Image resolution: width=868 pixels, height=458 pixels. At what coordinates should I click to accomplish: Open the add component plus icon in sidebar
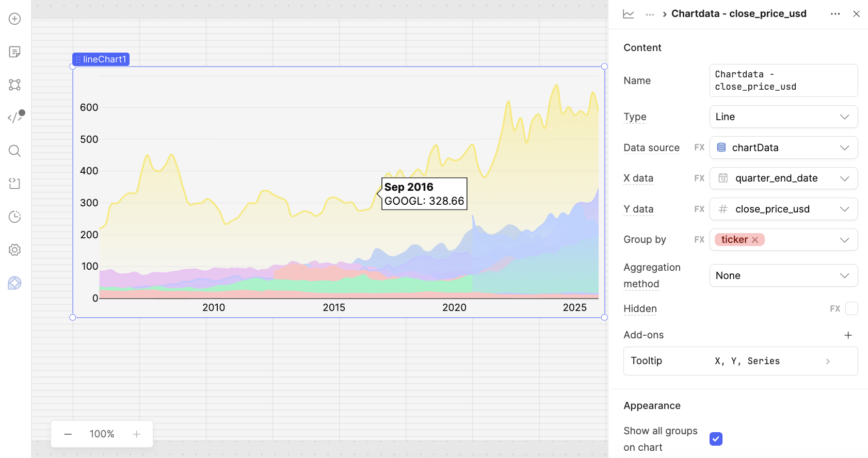14,19
